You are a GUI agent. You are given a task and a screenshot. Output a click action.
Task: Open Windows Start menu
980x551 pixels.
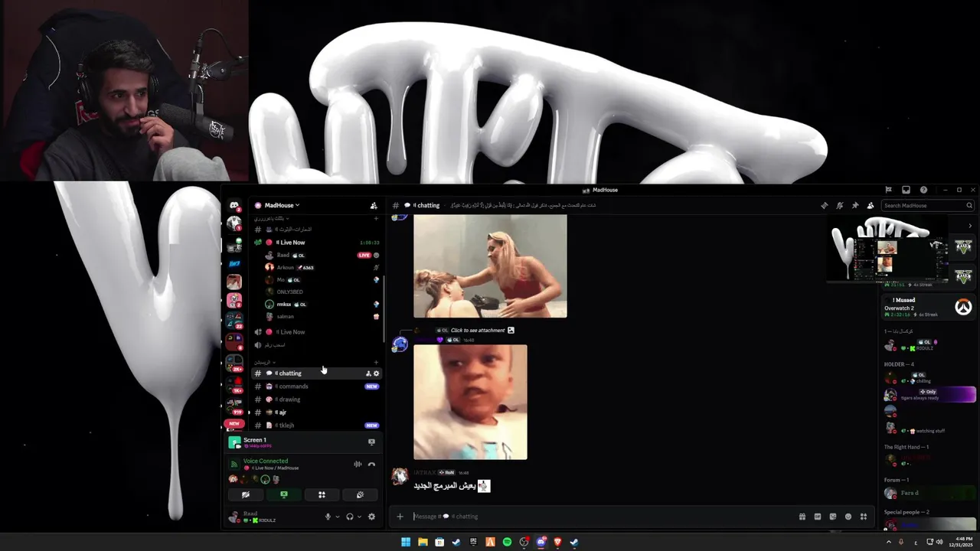coord(406,542)
